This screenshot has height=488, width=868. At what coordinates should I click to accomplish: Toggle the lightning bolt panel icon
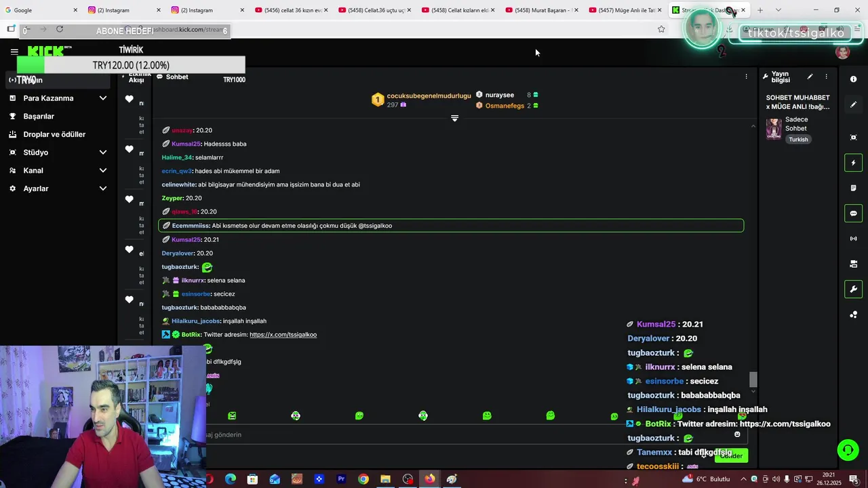point(853,163)
